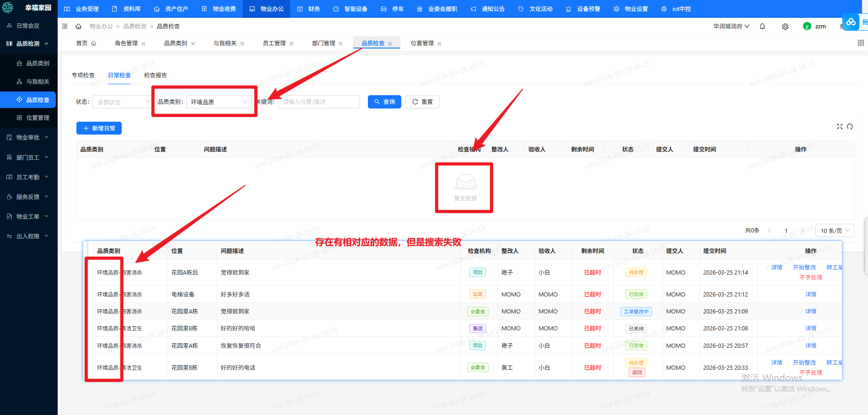The width and height of the screenshot is (868, 415).
Task: Open the 品质类别 dropdown showing 环境品质
Action: pyautogui.click(x=219, y=102)
